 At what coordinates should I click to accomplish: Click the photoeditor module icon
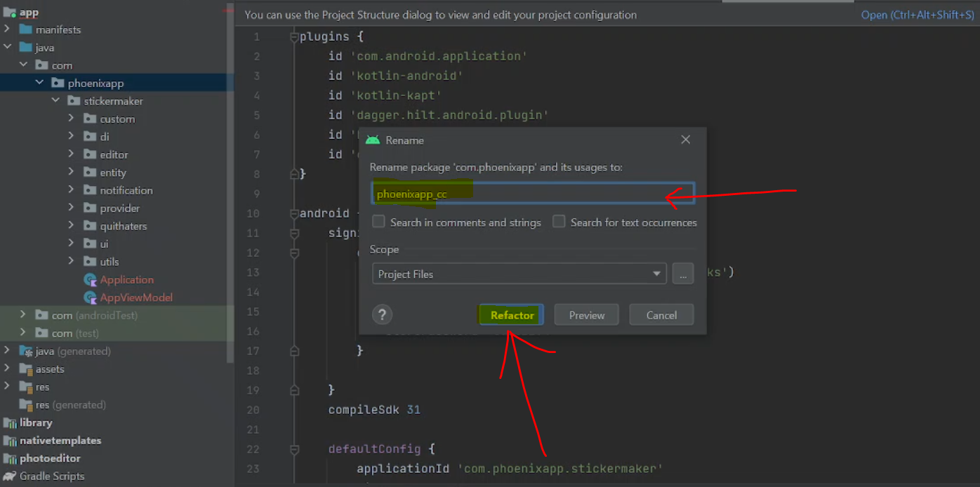pos(10,458)
